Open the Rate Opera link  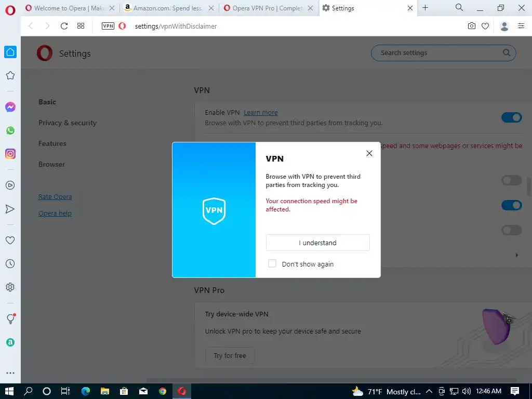pyautogui.click(x=55, y=197)
